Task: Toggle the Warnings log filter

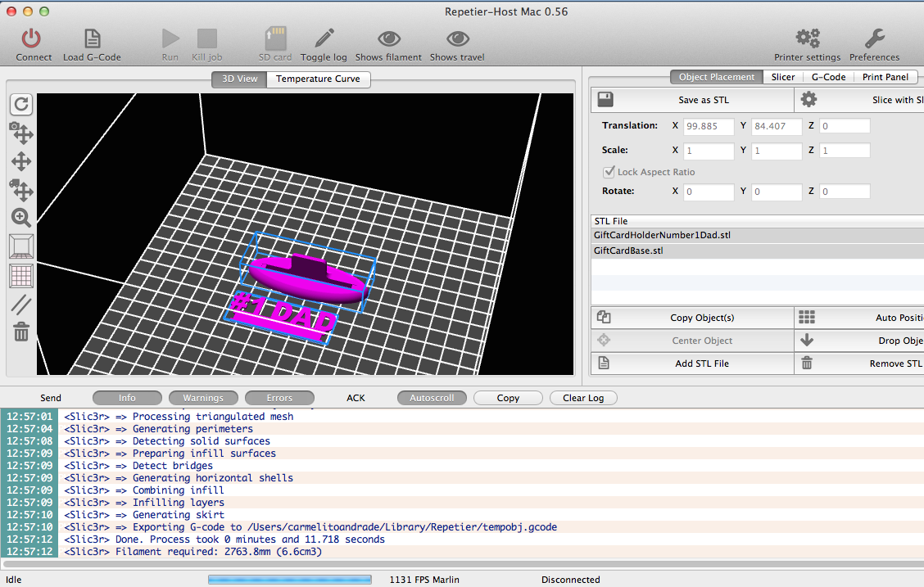Action: [x=203, y=398]
